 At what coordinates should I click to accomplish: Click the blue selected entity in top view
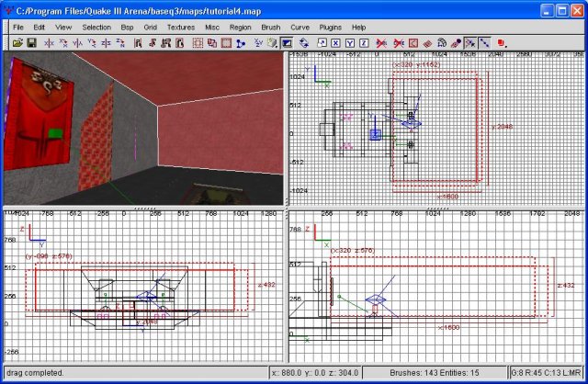tap(376, 135)
